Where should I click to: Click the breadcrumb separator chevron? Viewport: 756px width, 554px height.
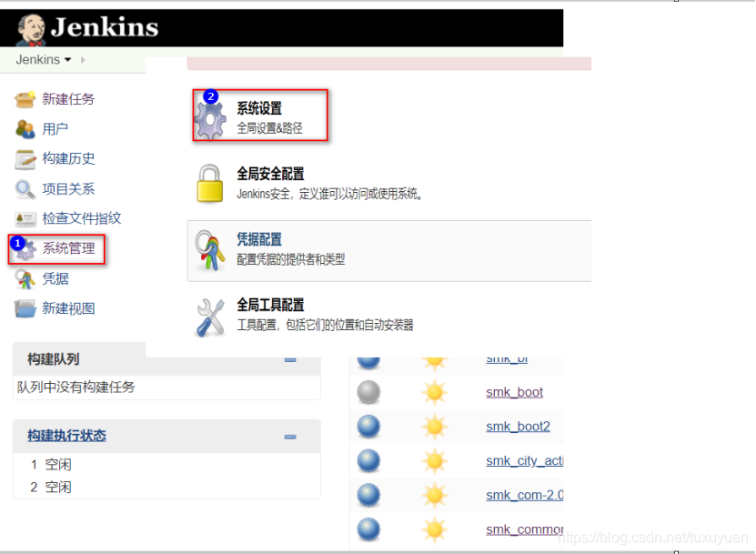point(83,60)
